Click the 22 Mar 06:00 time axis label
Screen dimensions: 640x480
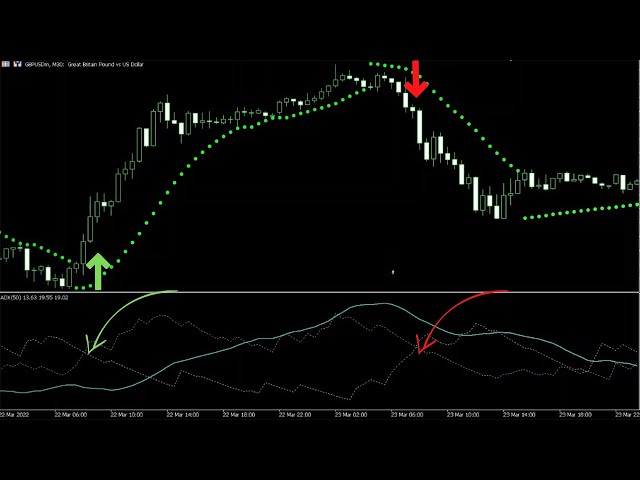72,414
